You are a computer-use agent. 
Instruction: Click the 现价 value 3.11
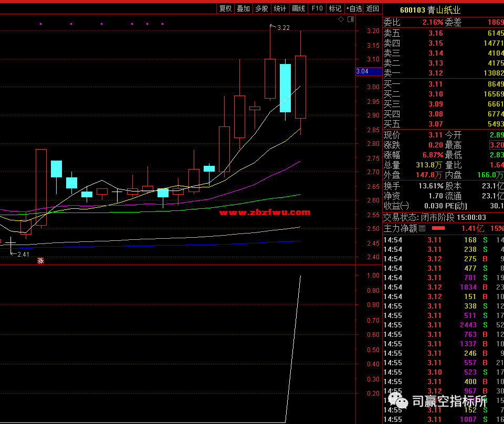click(436, 135)
